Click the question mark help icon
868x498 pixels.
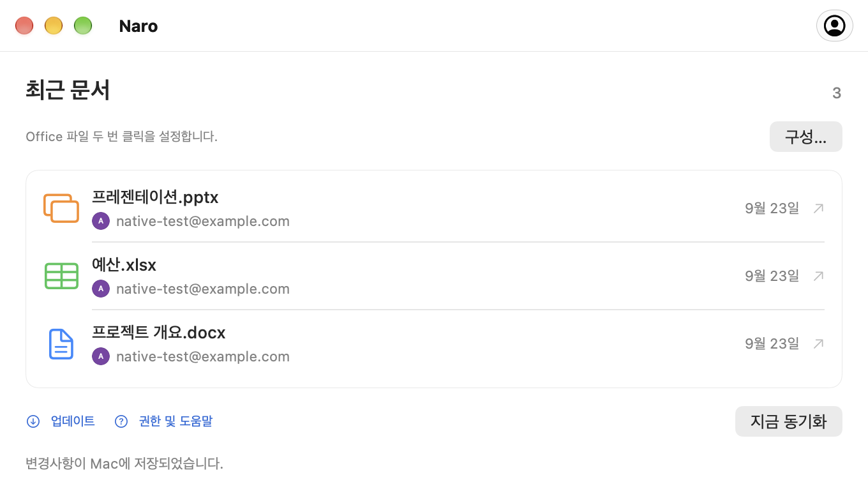click(x=121, y=421)
